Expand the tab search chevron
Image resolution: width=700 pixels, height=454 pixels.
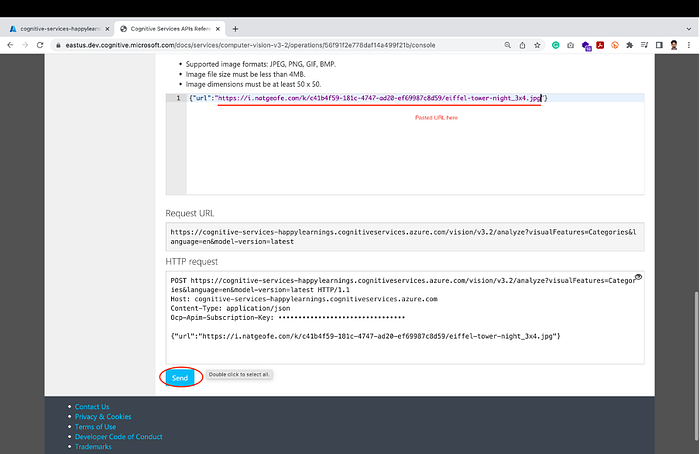click(x=688, y=29)
